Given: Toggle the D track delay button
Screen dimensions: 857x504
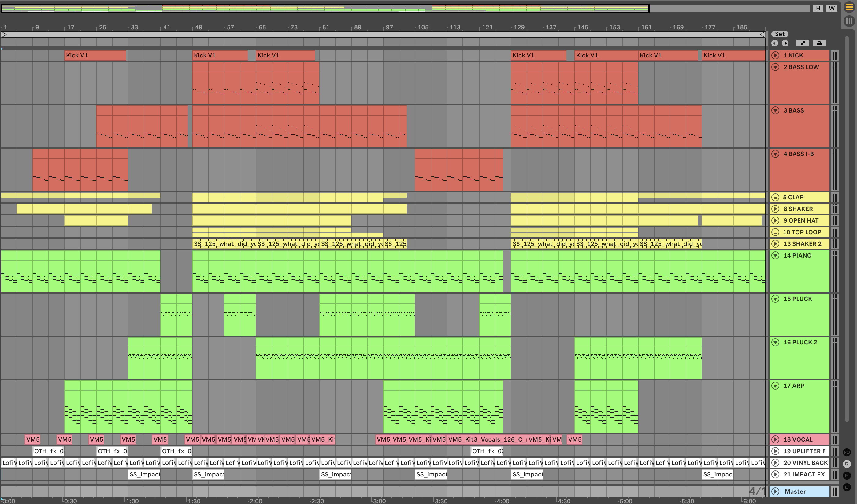Looking at the screenshot, I should pyautogui.click(x=847, y=487).
